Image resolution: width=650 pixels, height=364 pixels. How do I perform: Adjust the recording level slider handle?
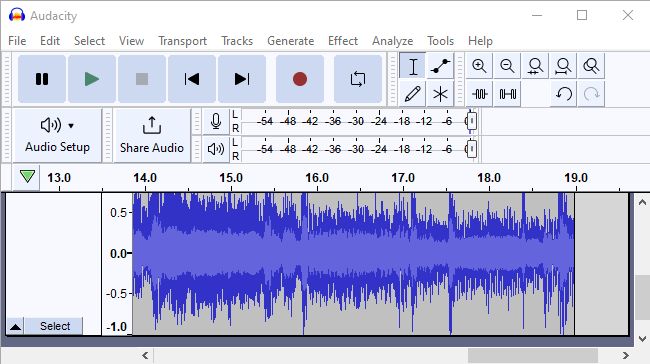pyautogui.click(x=471, y=121)
